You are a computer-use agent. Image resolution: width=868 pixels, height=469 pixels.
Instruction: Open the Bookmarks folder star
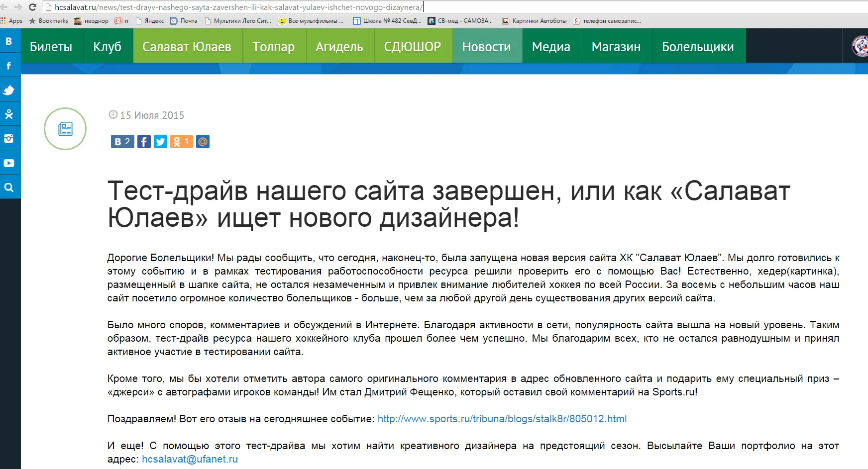(x=49, y=21)
